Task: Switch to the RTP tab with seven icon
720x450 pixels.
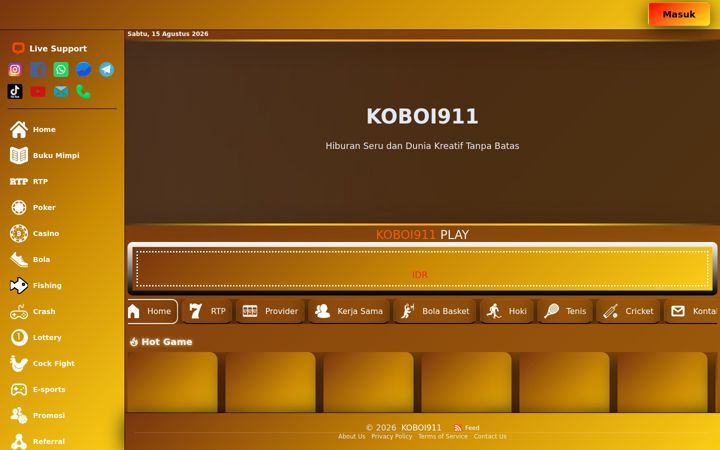Action: tap(208, 311)
